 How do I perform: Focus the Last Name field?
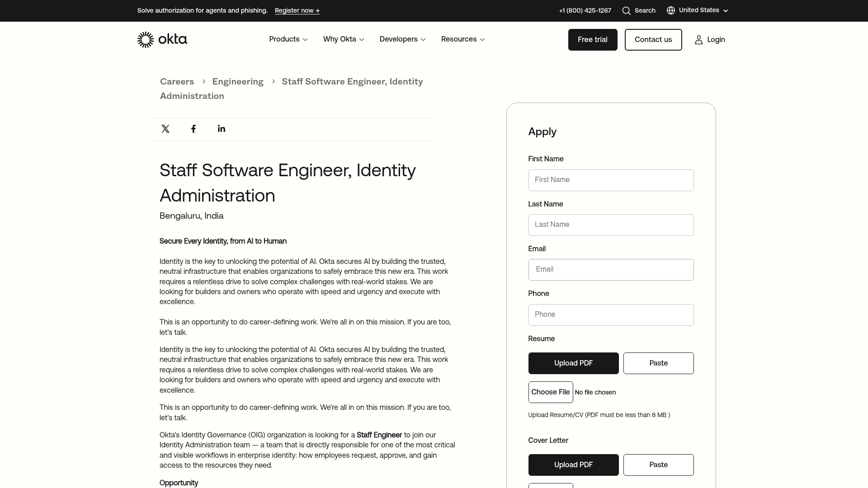[611, 225]
